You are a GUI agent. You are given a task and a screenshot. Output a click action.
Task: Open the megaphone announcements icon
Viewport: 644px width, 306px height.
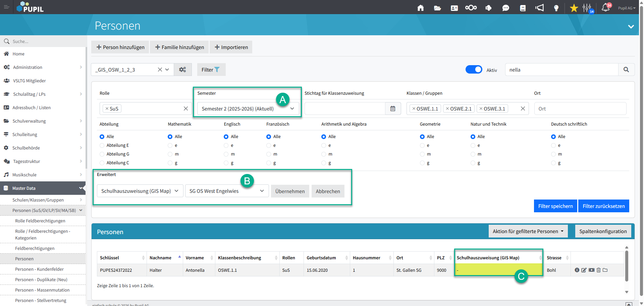(539, 8)
